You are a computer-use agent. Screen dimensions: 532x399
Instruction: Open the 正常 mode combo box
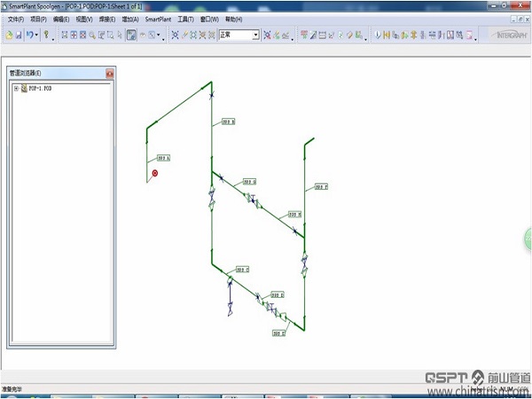click(239, 35)
